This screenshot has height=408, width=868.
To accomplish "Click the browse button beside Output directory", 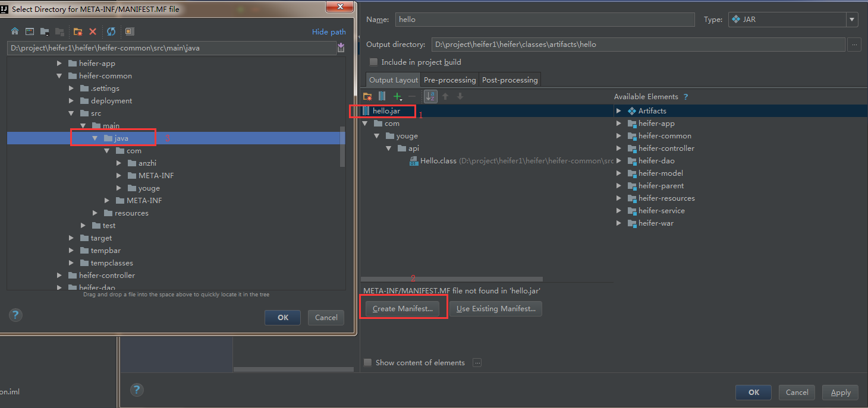I will [x=854, y=45].
